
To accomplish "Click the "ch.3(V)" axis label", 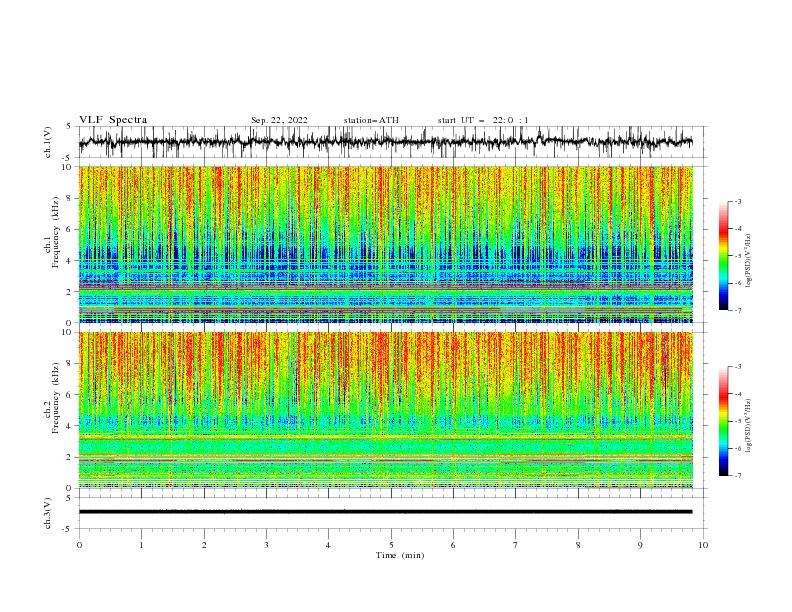I will point(48,513).
